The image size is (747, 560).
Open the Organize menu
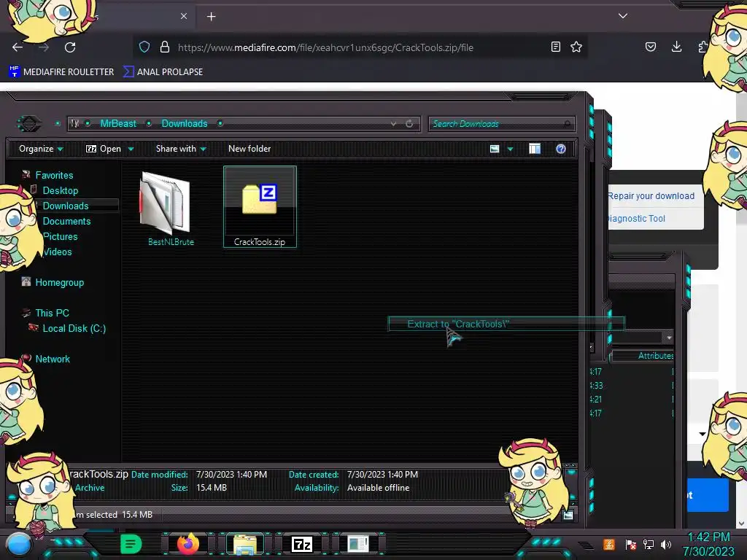[x=41, y=149]
